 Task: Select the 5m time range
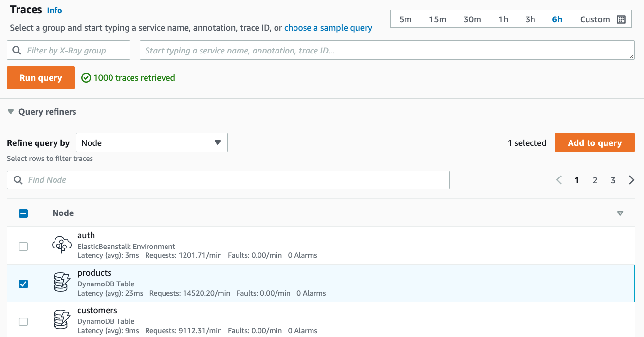405,19
